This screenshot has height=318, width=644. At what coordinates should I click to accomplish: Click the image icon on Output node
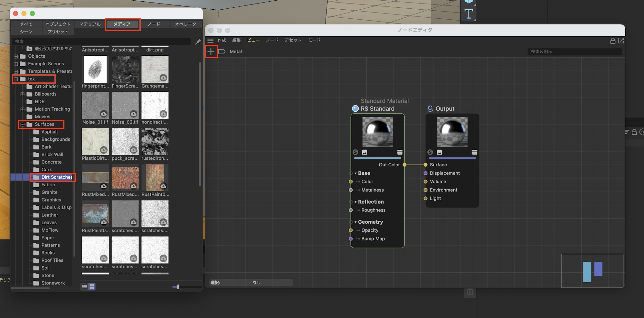pos(439,152)
